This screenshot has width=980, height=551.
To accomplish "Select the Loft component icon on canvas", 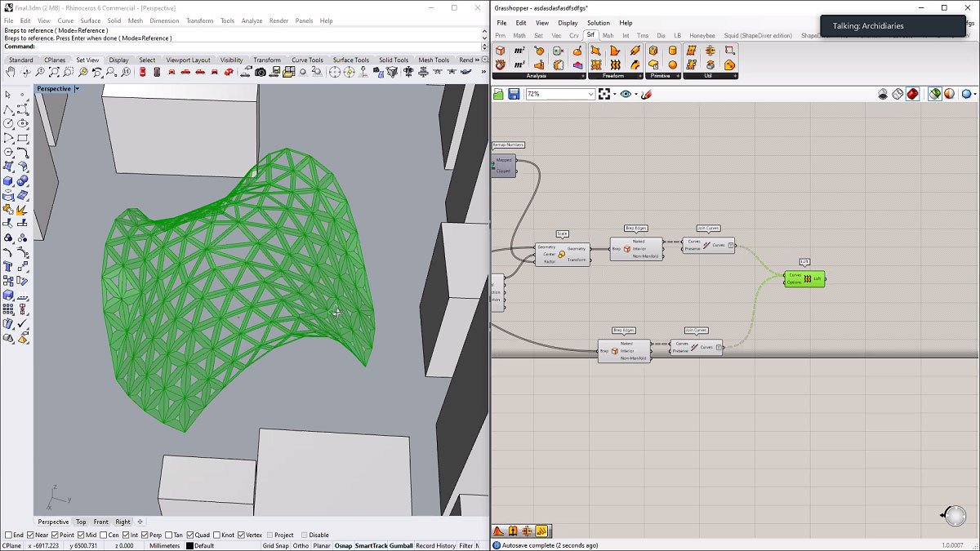I will point(808,279).
